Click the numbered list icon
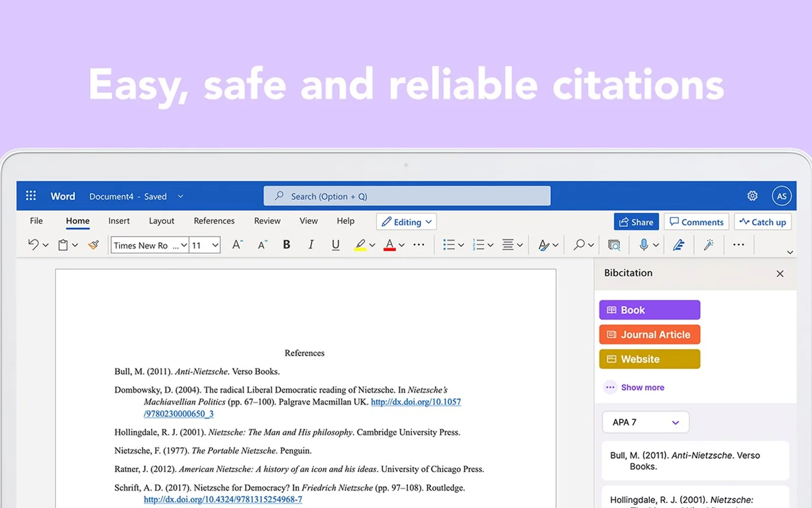Screen dimensions: 812x508 [x=478, y=245]
